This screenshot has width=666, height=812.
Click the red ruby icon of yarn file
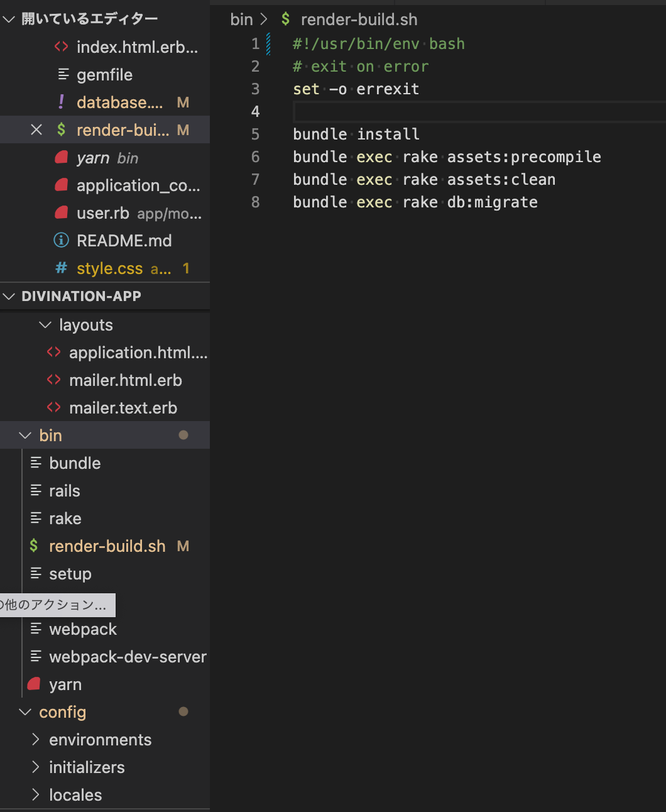tap(35, 684)
